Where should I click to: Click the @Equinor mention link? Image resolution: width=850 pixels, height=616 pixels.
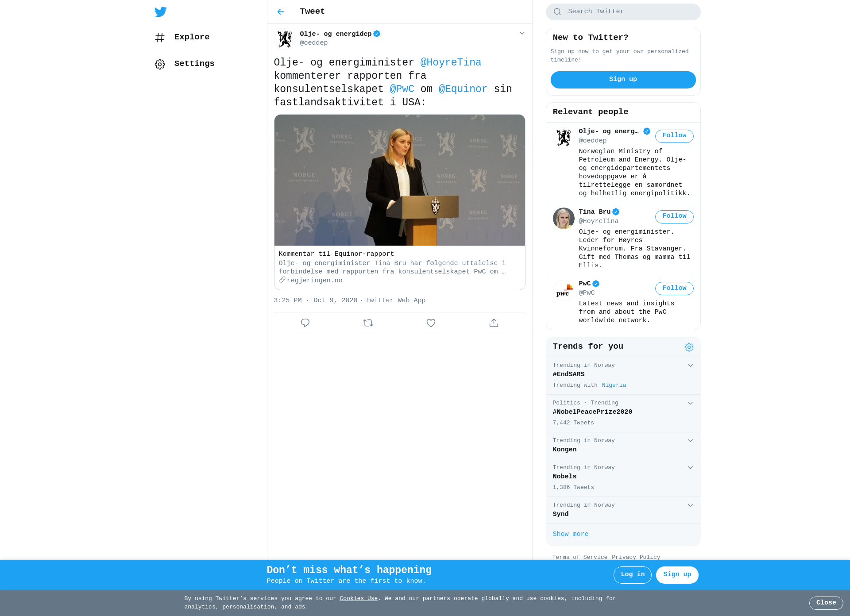point(463,89)
